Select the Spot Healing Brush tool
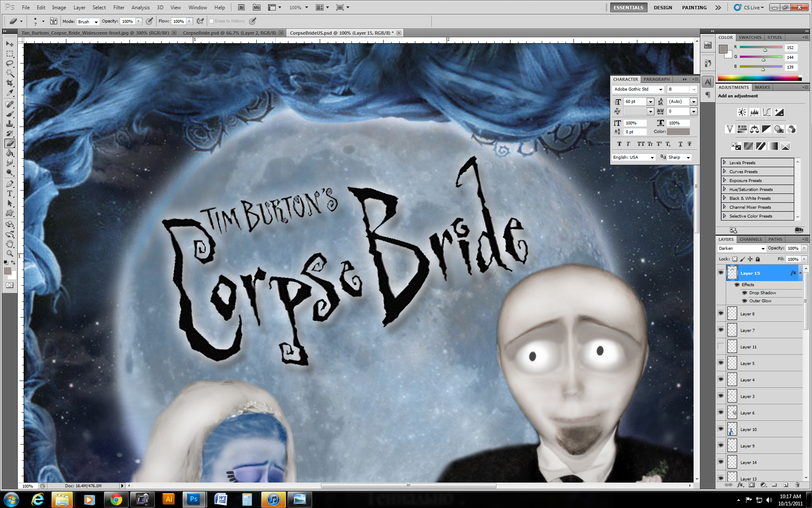This screenshot has height=508, width=812. 10,104
